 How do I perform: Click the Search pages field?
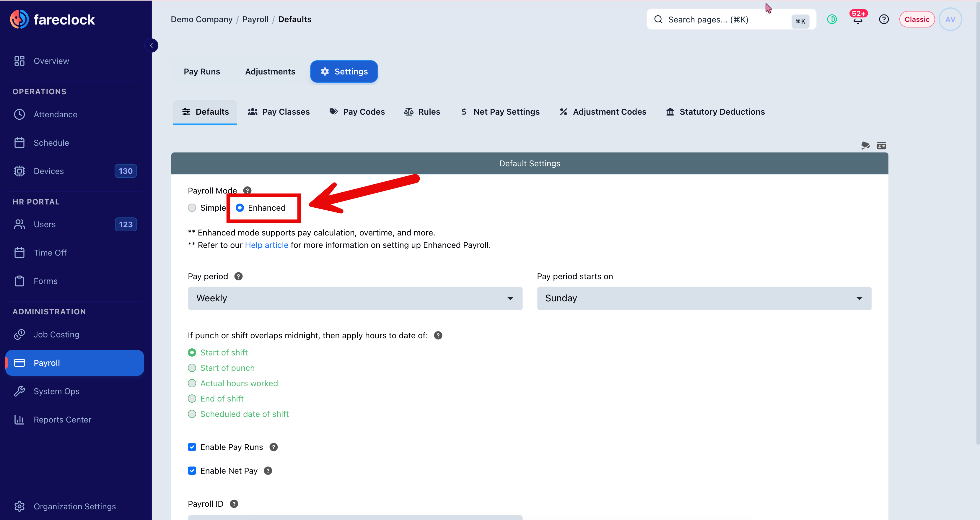[x=731, y=19]
